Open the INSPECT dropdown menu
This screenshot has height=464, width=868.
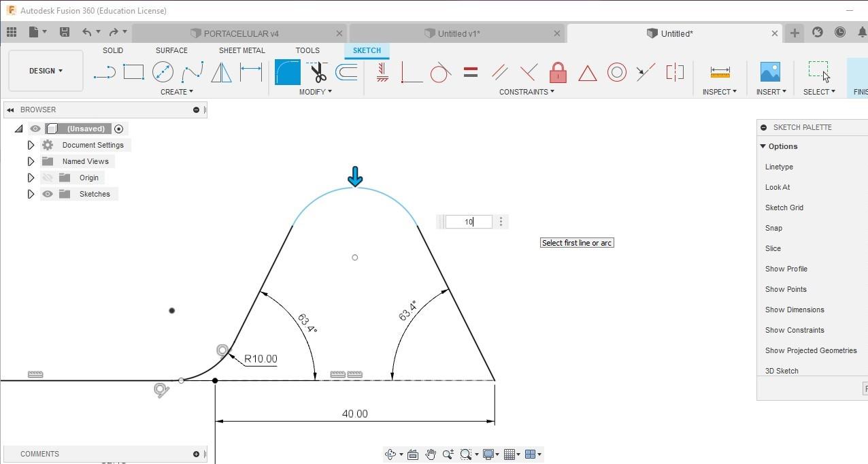719,92
